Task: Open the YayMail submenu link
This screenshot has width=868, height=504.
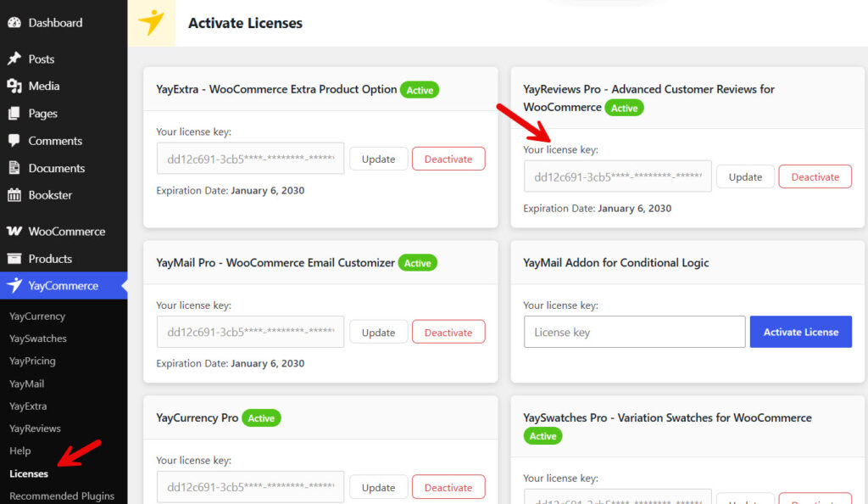Action: [x=26, y=384]
